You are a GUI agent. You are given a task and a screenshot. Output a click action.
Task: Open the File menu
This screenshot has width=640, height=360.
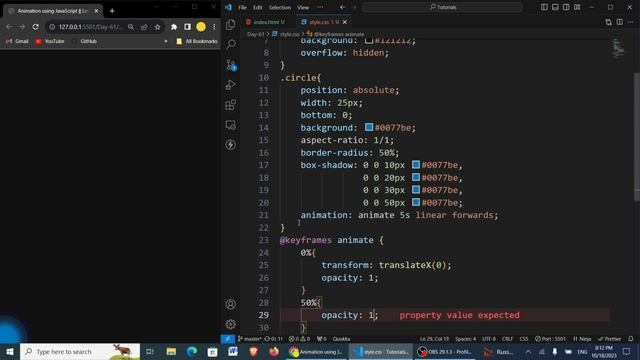click(x=242, y=7)
